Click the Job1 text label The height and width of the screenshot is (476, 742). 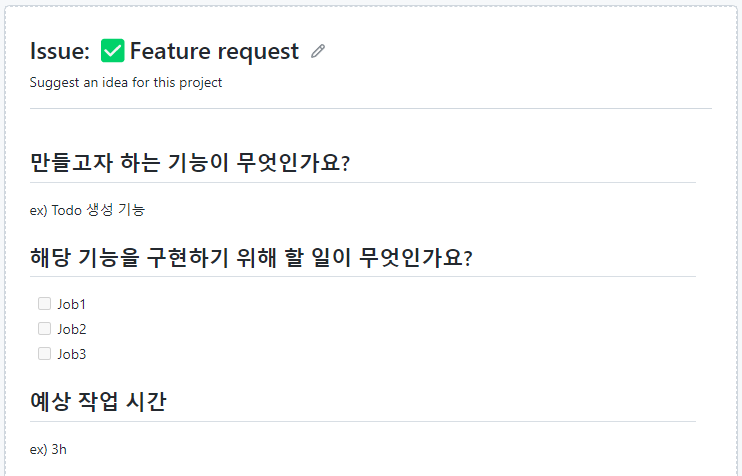[71, 304]
